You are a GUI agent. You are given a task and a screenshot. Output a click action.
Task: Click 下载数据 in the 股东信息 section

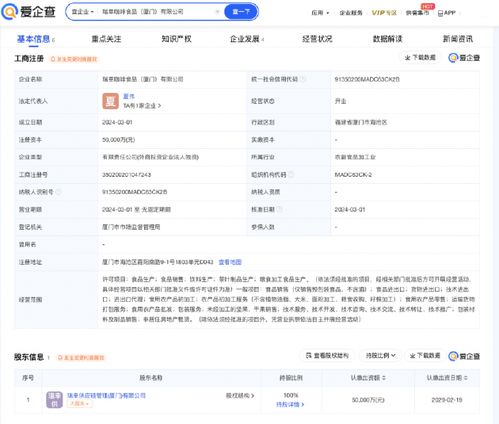pyautogui.click(x=425, y=356)
